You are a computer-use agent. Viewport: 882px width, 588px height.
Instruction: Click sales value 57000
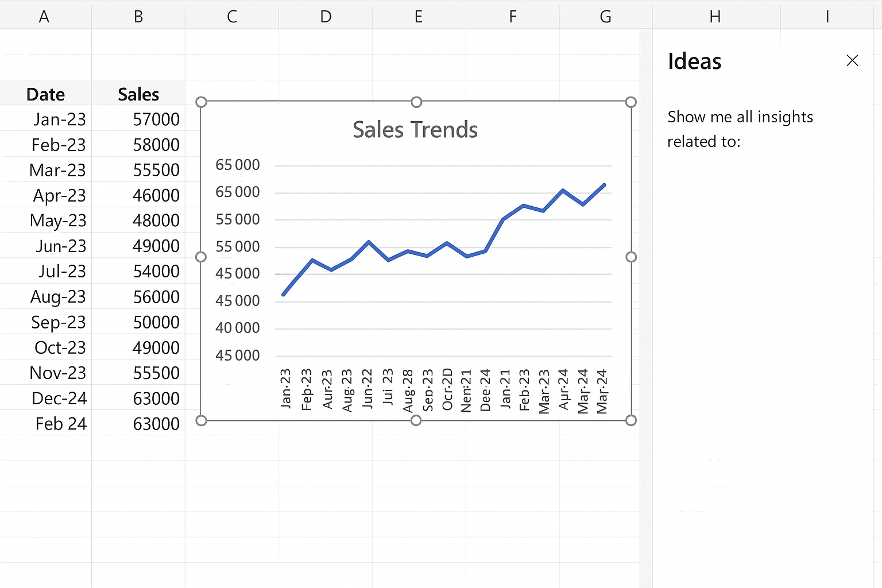click(x=138, y=119)
